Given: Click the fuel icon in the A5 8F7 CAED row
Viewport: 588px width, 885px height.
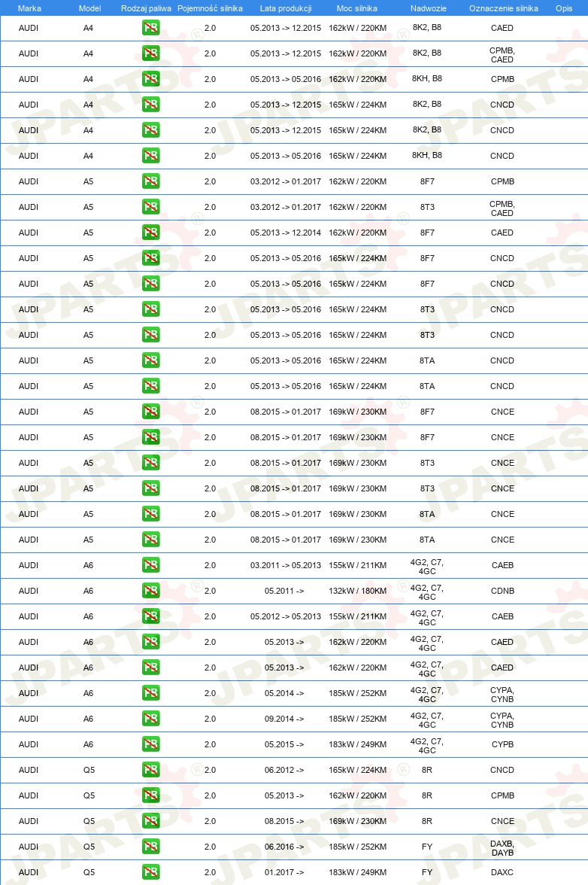Looking at the screenshot, I should pos(150,233).
